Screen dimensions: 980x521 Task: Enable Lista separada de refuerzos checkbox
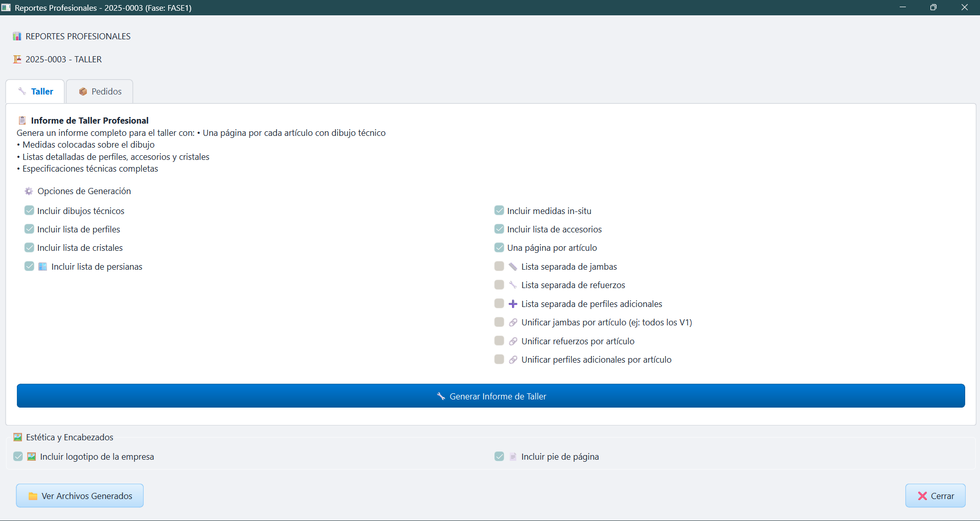point(499,285)
